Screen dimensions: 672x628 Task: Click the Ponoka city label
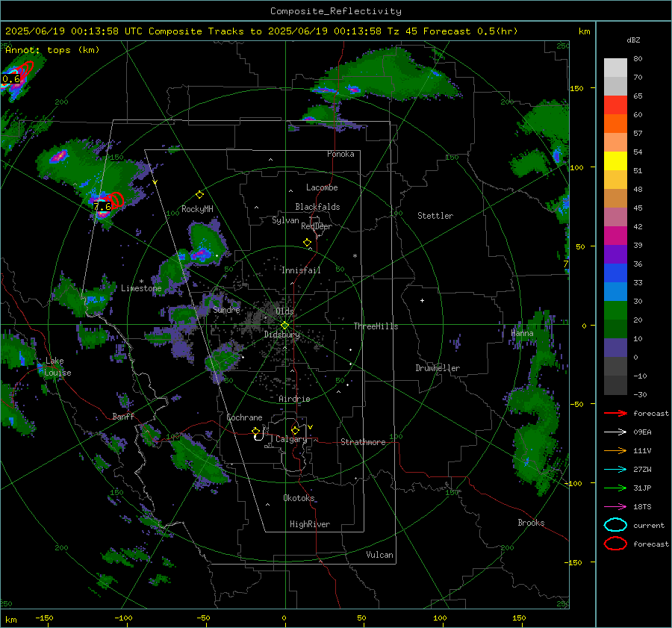coord(340,154)
